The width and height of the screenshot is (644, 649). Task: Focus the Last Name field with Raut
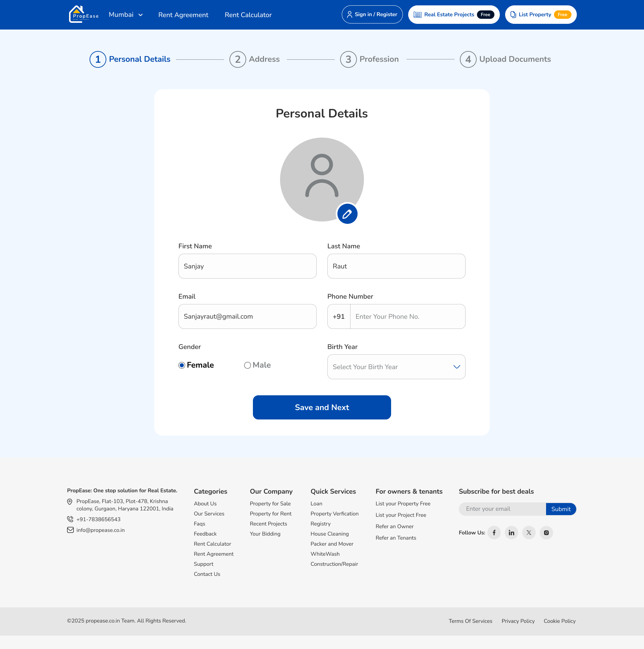(x=396, y=266)
